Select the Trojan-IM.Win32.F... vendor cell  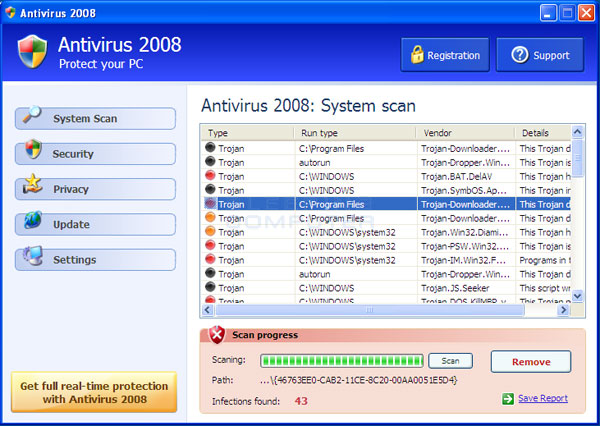tap(466, 260)
